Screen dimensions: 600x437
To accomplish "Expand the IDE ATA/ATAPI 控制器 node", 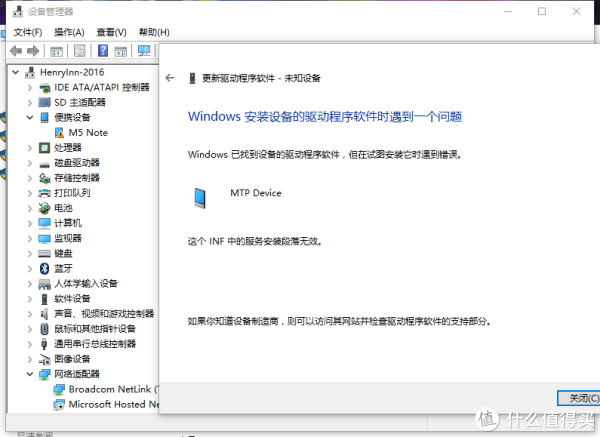I will pyautogui.click(x=30, y=88).
